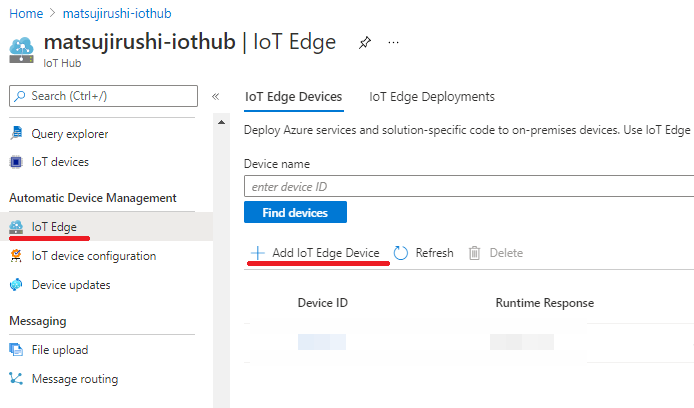Click the Refresh button label

435,253
